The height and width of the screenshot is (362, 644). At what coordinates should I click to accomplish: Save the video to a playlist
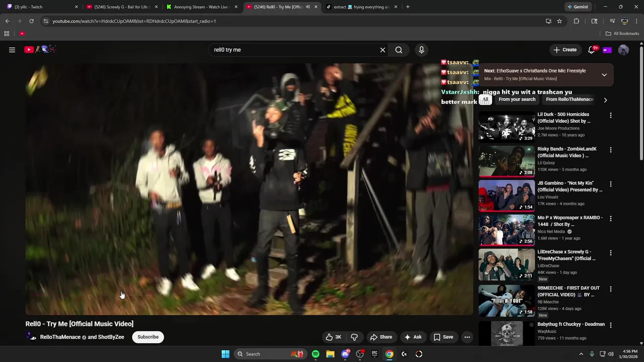(443, 337)
